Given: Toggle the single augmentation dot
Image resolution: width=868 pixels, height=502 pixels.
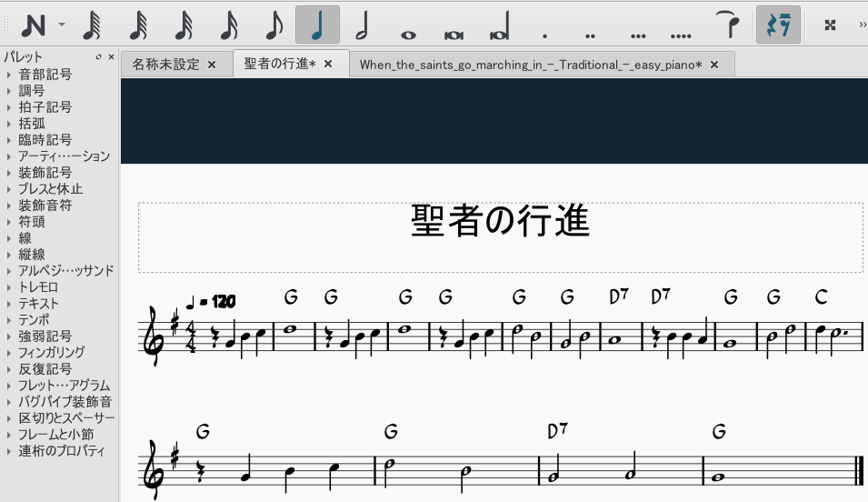Looking at the screenshot, I should [x=545, y=36].
